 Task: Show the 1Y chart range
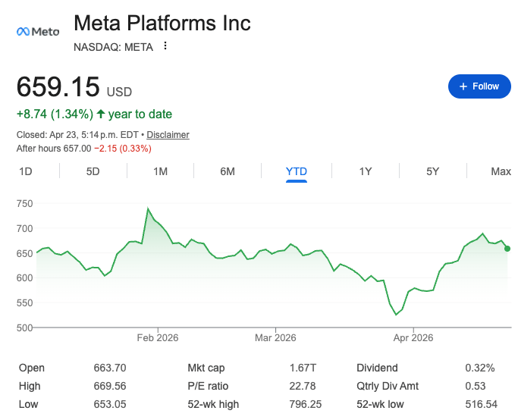(x=365, y=171)
